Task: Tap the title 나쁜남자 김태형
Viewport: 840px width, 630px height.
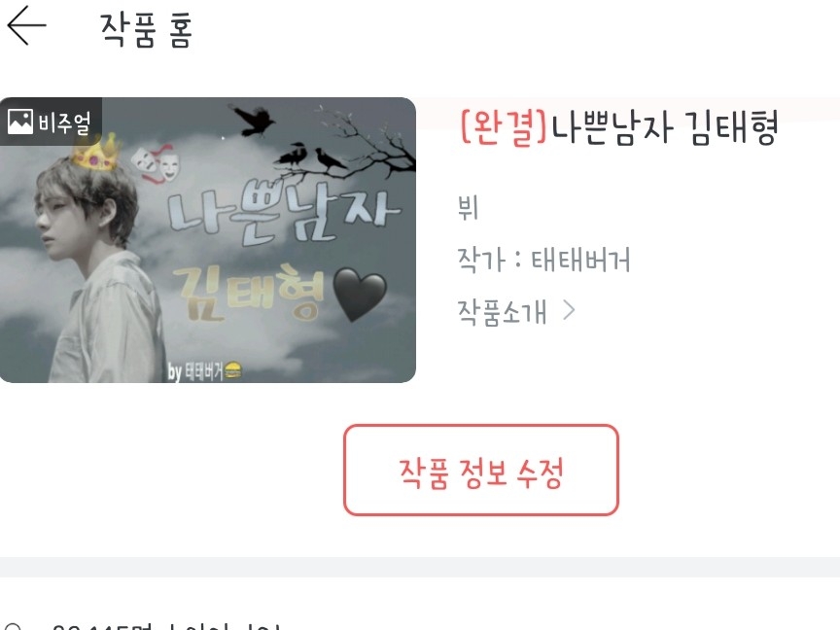Action: pos(665,128)
